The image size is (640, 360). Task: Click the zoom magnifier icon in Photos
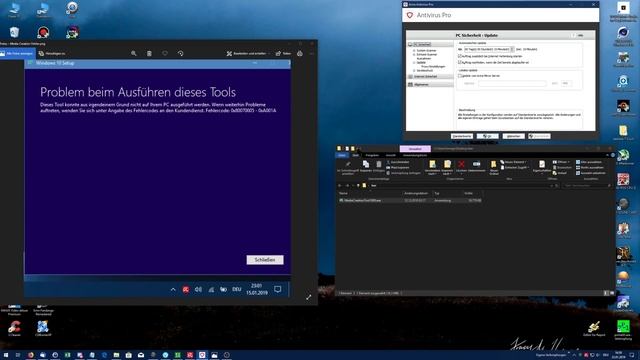[133, 53]
